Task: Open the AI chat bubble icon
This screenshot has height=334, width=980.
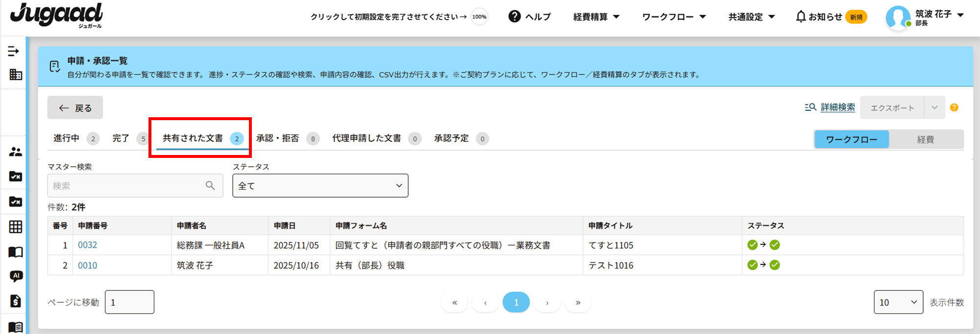Action: tap(16, 276)
